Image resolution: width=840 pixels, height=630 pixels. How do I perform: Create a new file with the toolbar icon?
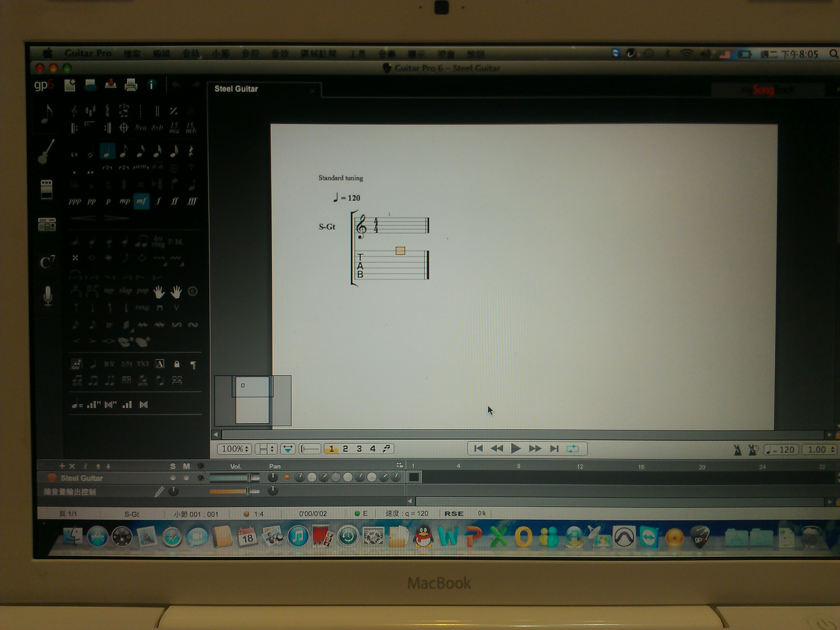[70, 85]
